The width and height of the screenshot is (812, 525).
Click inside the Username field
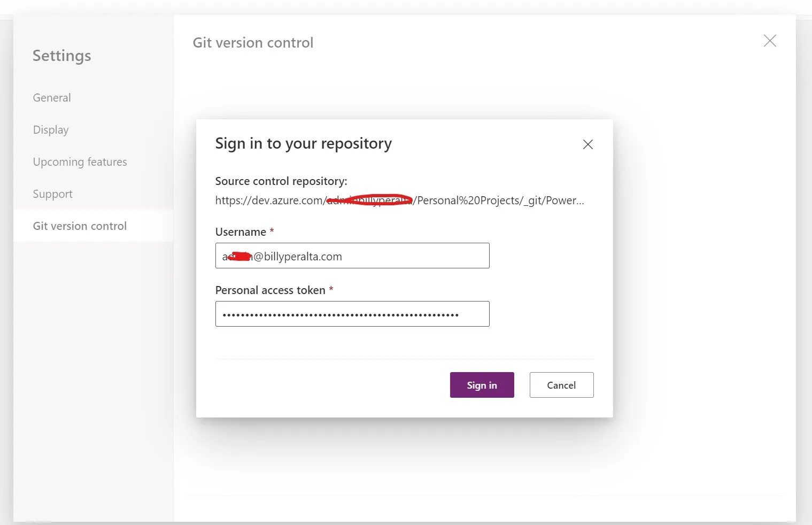click(352, 256)
